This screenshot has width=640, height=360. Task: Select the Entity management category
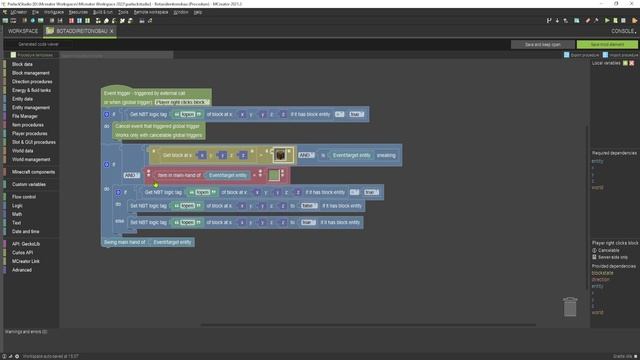pos(31,108)
